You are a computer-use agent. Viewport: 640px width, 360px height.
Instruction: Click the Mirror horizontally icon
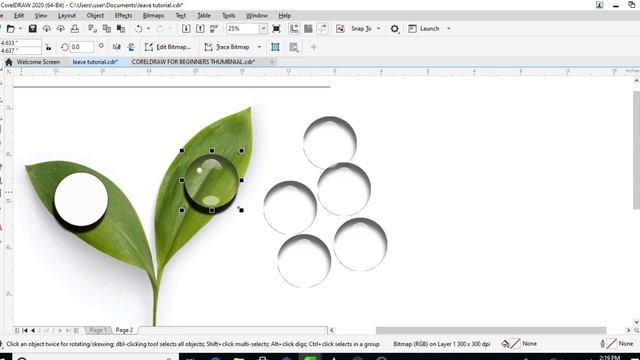point(117,47)
